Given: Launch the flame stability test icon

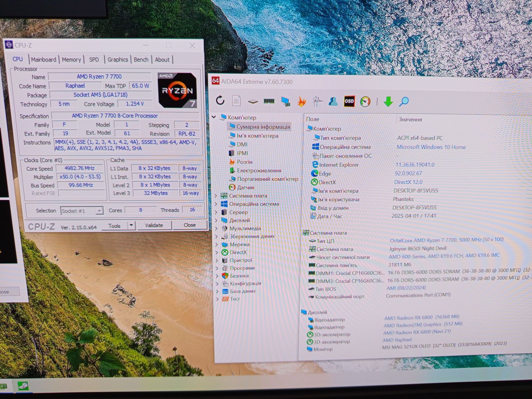Looking at the screenshot, I should pos(302,101).
